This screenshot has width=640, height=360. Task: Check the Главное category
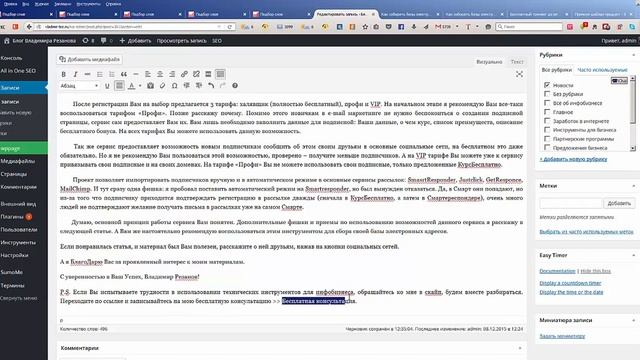tap(547, 112)
